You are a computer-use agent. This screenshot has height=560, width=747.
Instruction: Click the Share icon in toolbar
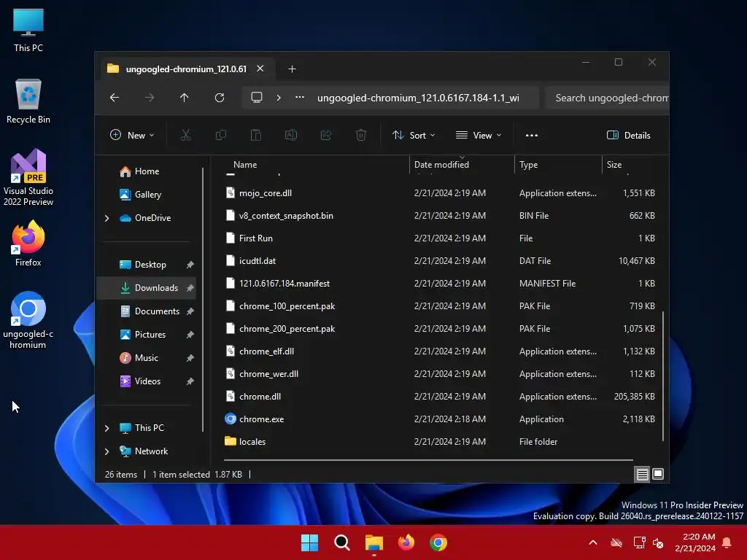(x=326, y=135)
